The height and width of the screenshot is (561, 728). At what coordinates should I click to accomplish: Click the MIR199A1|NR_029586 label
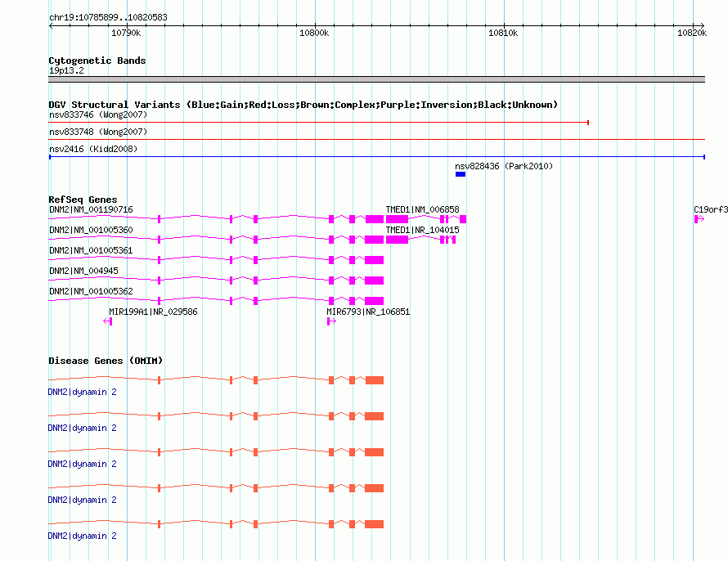[153, 312]
